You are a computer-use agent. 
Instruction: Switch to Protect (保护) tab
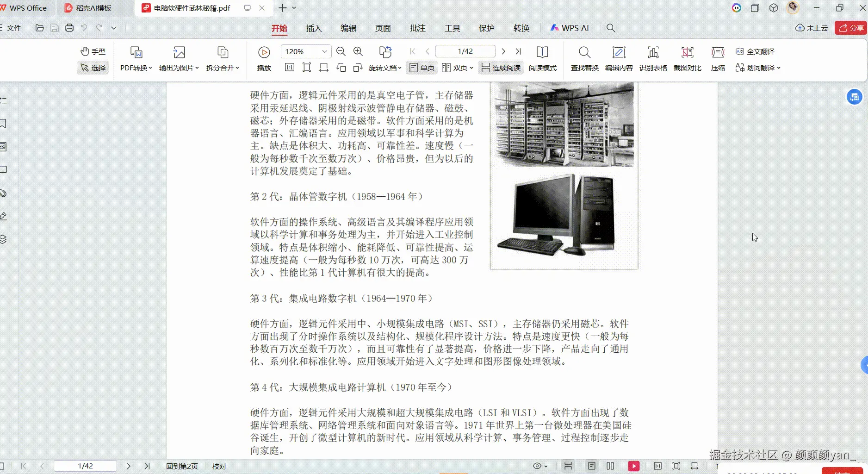pos(487,28)
